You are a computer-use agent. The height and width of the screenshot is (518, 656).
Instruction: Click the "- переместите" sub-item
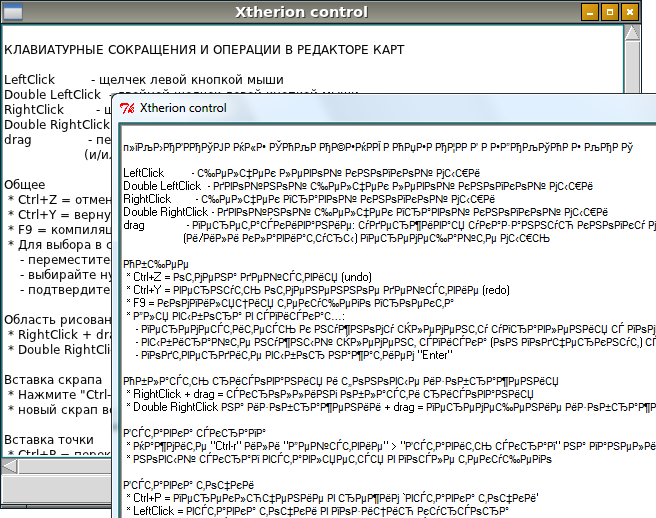[x=66, y=260]
